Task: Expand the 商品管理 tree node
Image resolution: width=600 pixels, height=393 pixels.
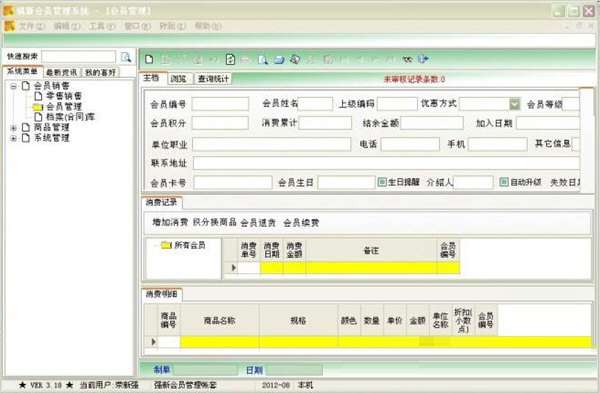Action: [x=14, y=128]
